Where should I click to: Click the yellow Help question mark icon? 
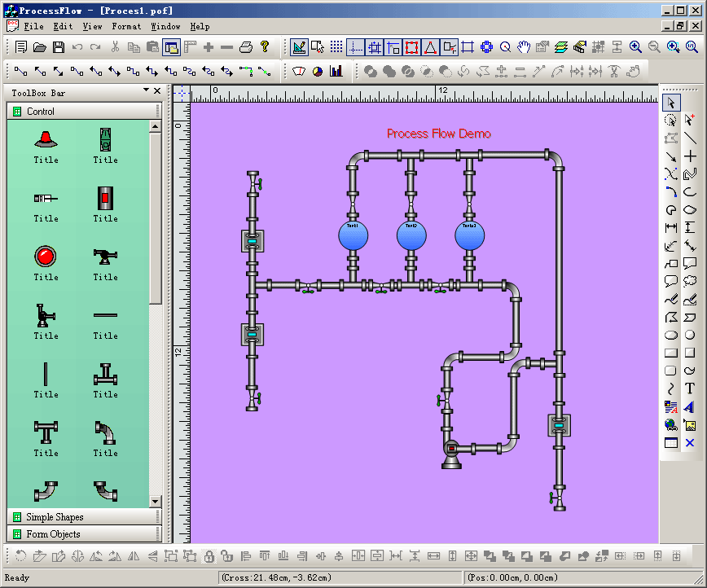(x=265, y=47)
